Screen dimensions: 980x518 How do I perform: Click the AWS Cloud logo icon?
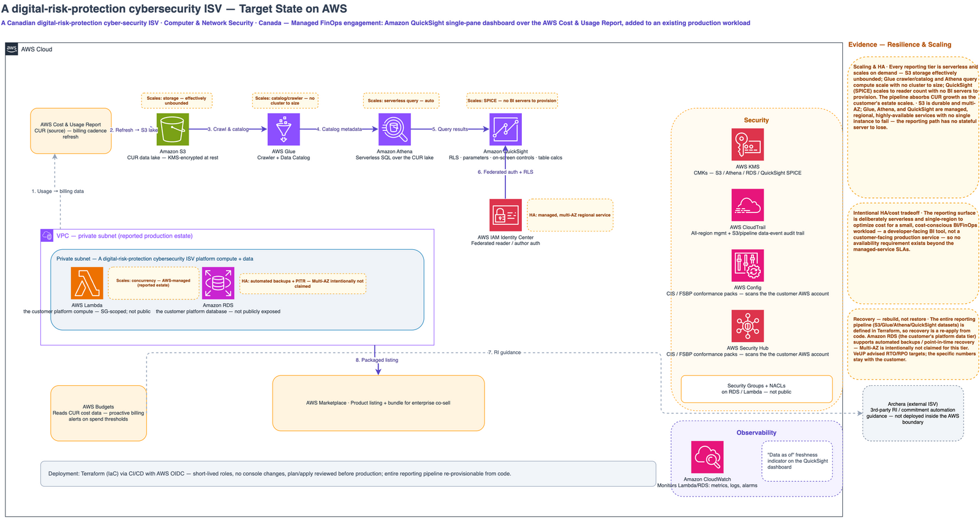(12, 49)
